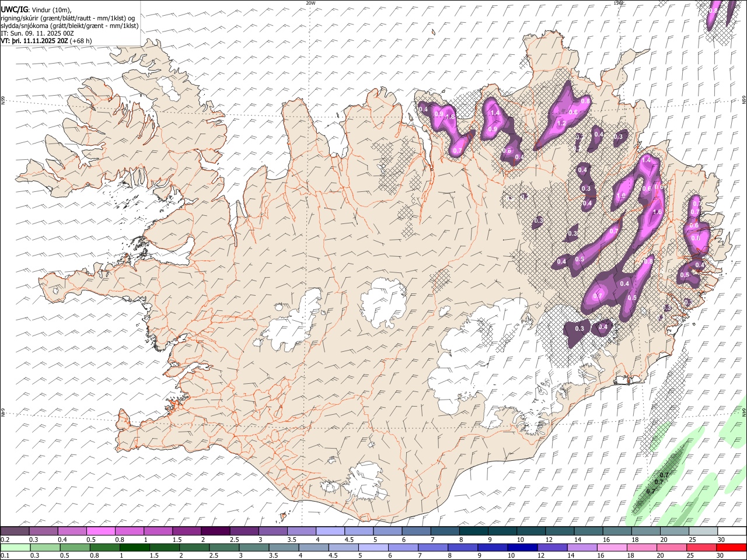Click the '30' label in lower legend row
The image size is (747, 560).
click(719, 555)
